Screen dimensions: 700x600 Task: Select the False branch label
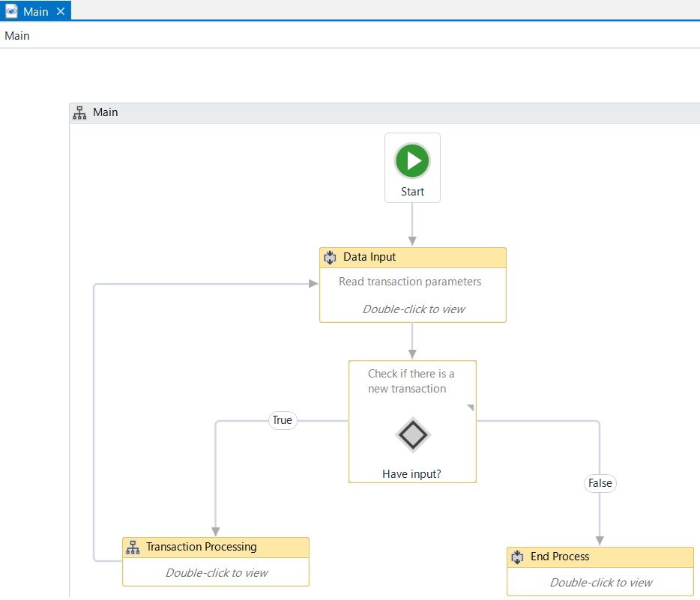[x=600, y=483]
